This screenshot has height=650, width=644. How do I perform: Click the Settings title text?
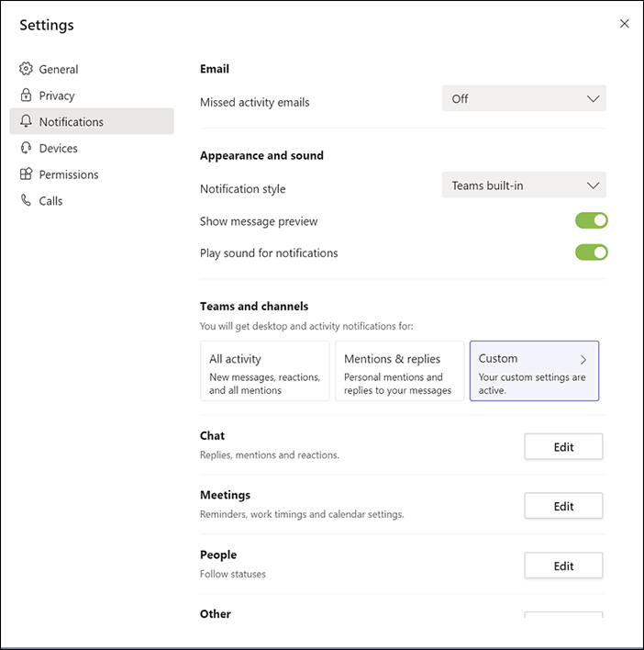coord(47,26)
